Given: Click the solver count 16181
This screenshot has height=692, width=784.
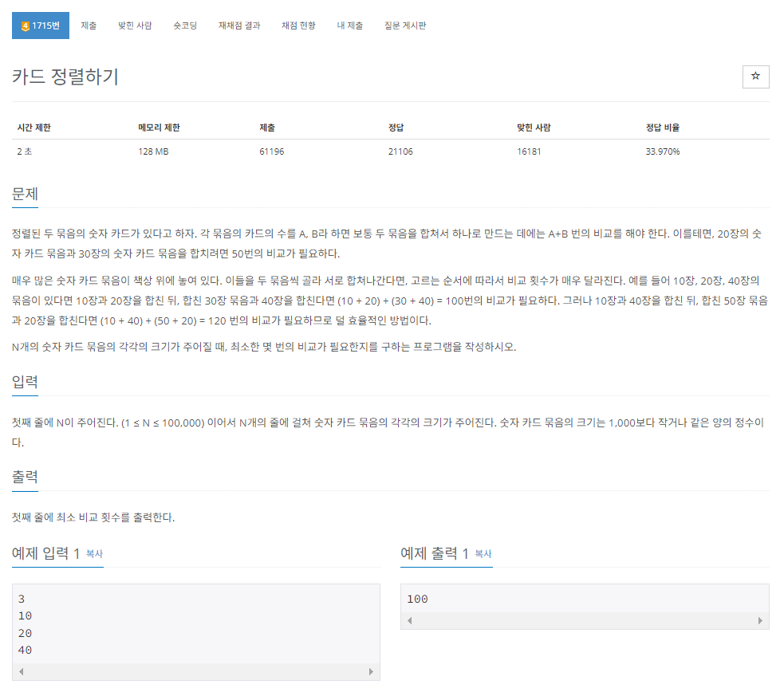Looking at the screenshot, I should pyautogui.click(x=529, y=151).
